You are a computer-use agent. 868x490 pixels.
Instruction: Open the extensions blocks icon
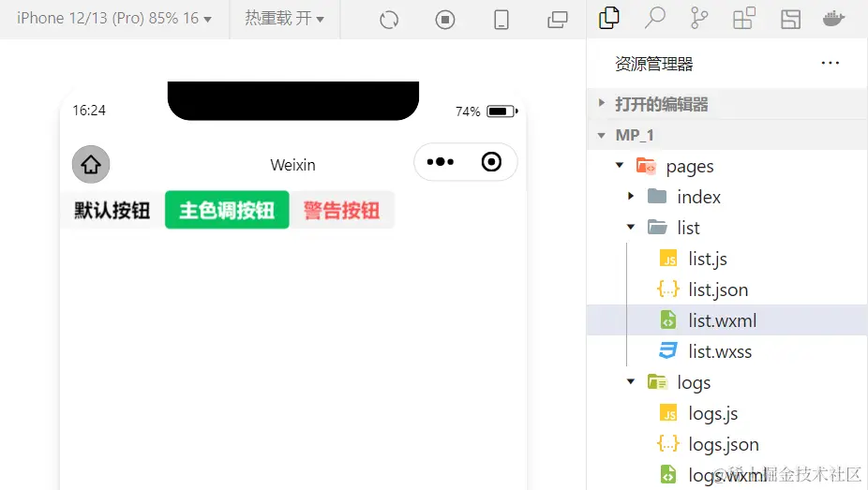click(744, 18)
